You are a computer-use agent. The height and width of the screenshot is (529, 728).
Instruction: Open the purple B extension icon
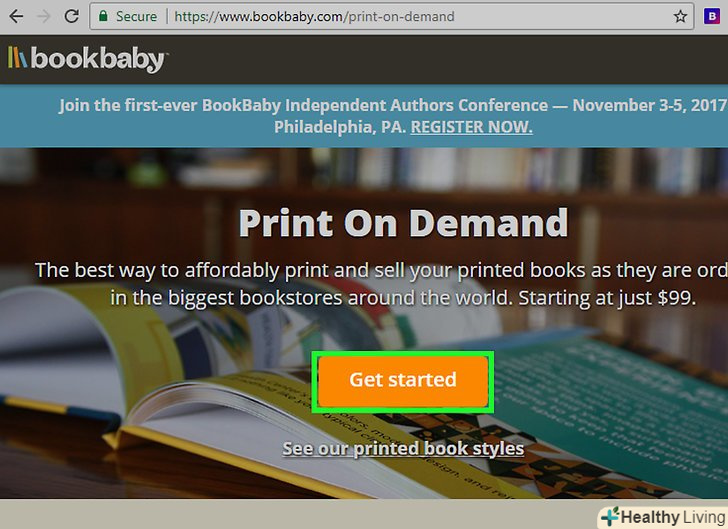tap(711, 16)
